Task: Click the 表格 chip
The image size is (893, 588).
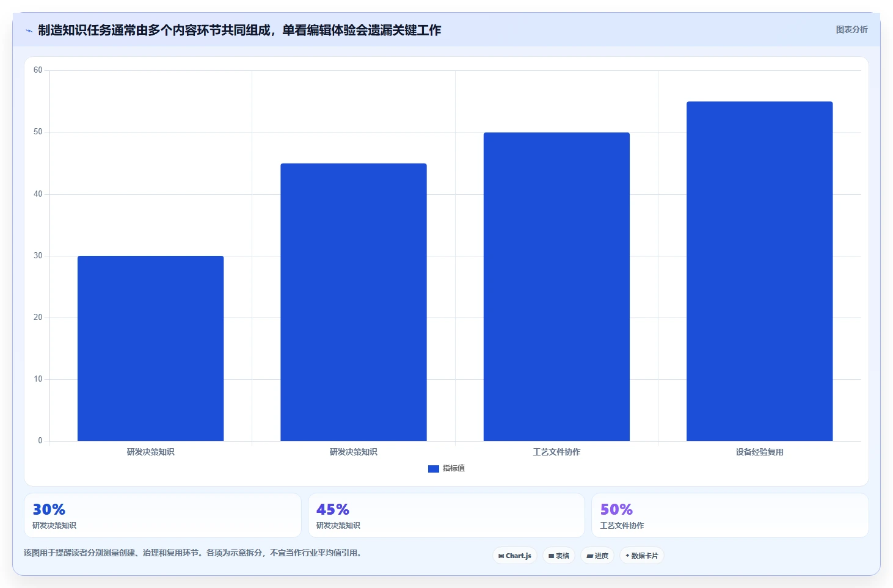Action: 559,556
